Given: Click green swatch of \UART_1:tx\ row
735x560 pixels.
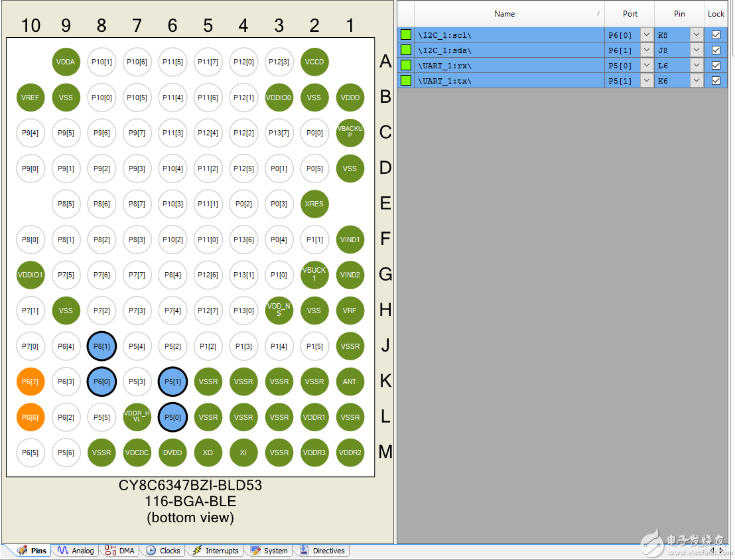Looking at the screenshot, I should [x=406, y=80].
